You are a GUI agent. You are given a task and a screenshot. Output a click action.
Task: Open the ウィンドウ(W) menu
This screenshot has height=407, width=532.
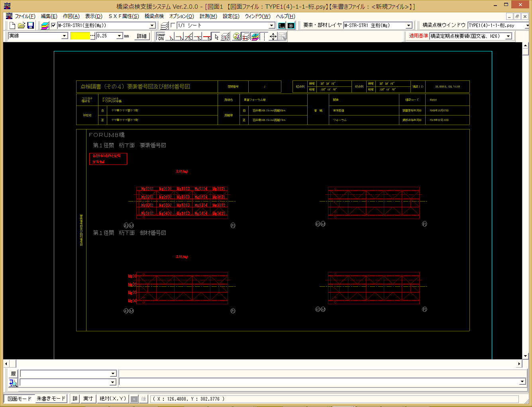pyautogui.click(x=257, y=16)
